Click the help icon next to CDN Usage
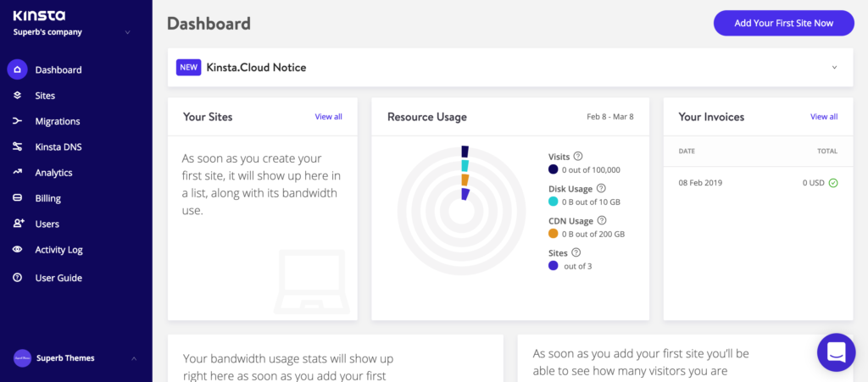 point(602,220)
